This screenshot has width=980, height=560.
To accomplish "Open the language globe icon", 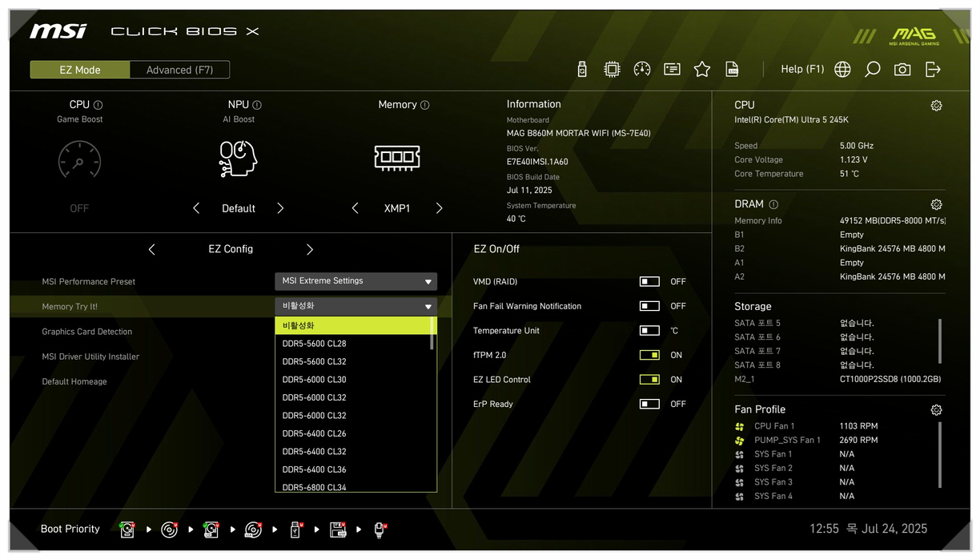I will 842,70.
